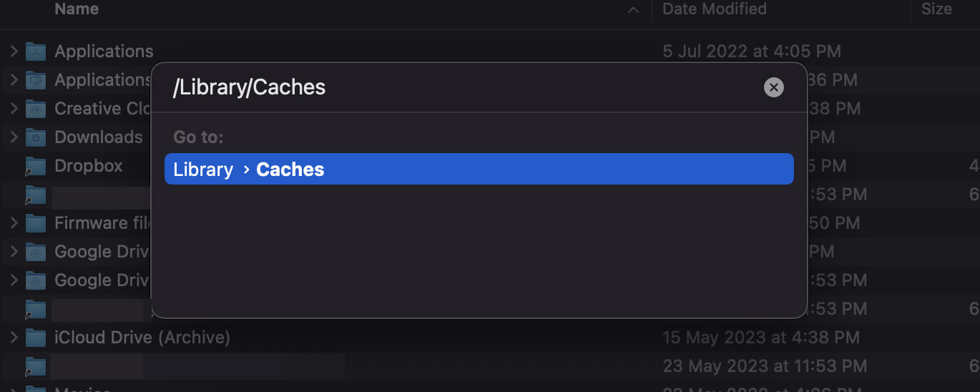Click the iCloud Drive (Archive) folder icon
The image size is (980, 392).
(x=36, y=338)
